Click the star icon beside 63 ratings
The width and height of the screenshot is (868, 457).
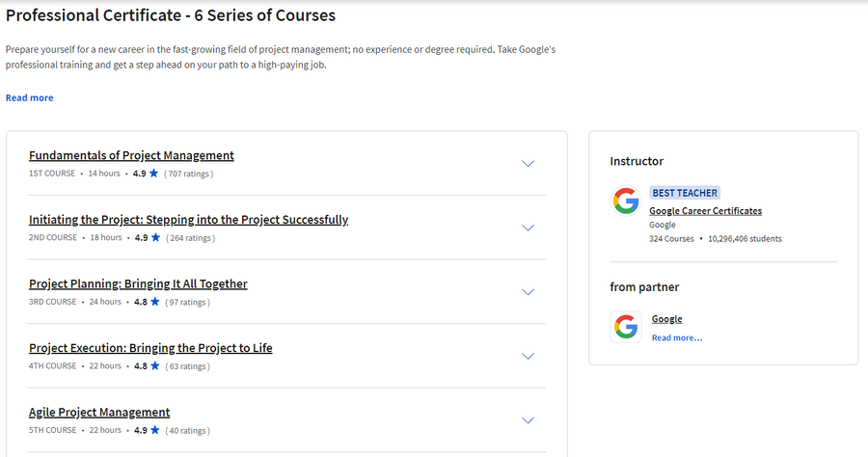click(155, 365)
